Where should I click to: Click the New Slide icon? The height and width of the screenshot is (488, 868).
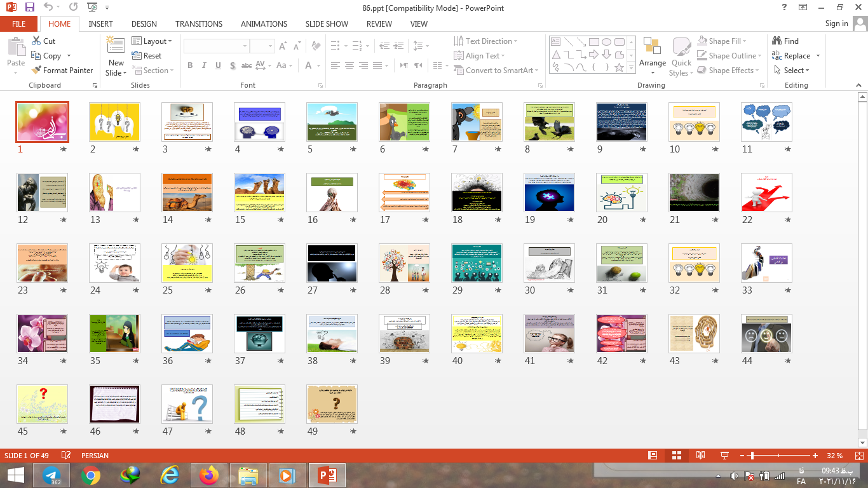click(x=116, y=46)
